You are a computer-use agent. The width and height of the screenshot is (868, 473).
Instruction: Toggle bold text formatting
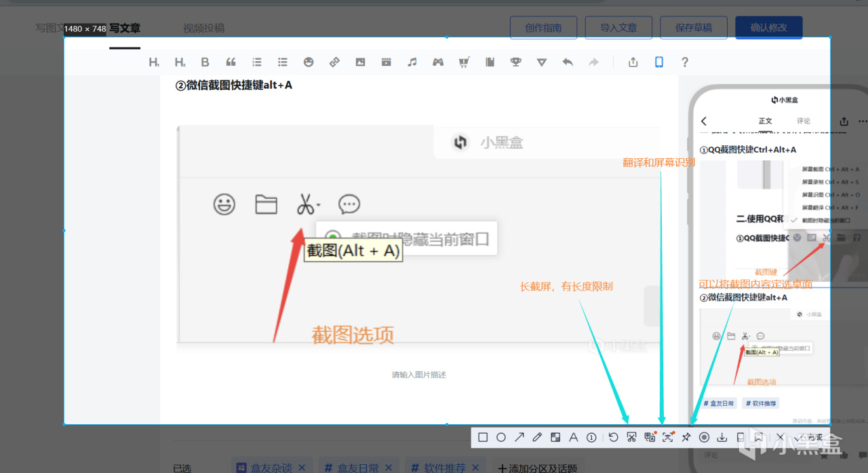205,62
